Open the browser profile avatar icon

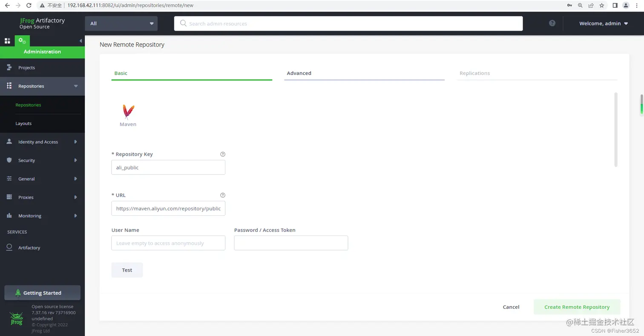pyautogui.click(x=626, y=6)
